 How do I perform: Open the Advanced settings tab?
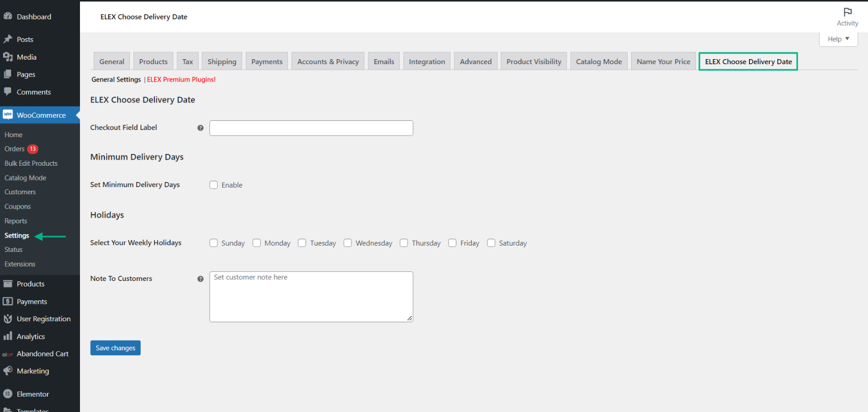click(476, 61)
